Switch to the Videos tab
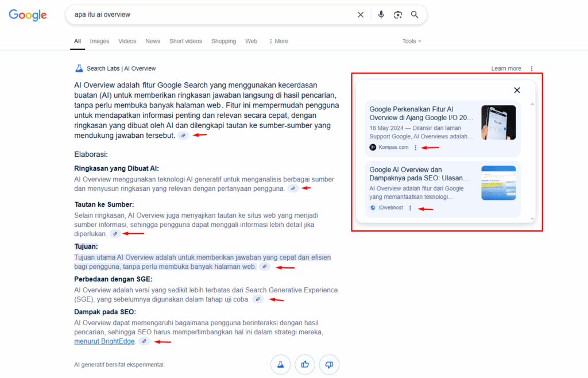The height and width of the screenshot is (378, 588). pos(127,41)
